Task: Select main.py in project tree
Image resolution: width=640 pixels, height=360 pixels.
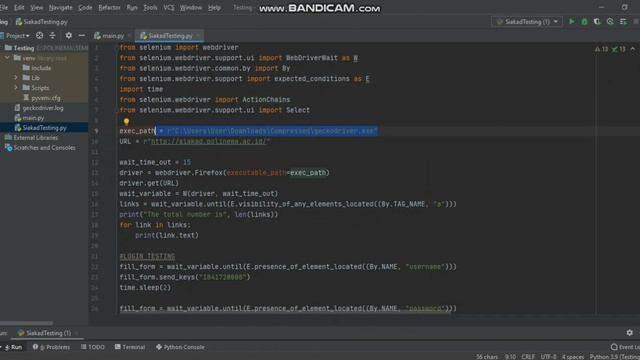Action: click(x=29, y=118)
